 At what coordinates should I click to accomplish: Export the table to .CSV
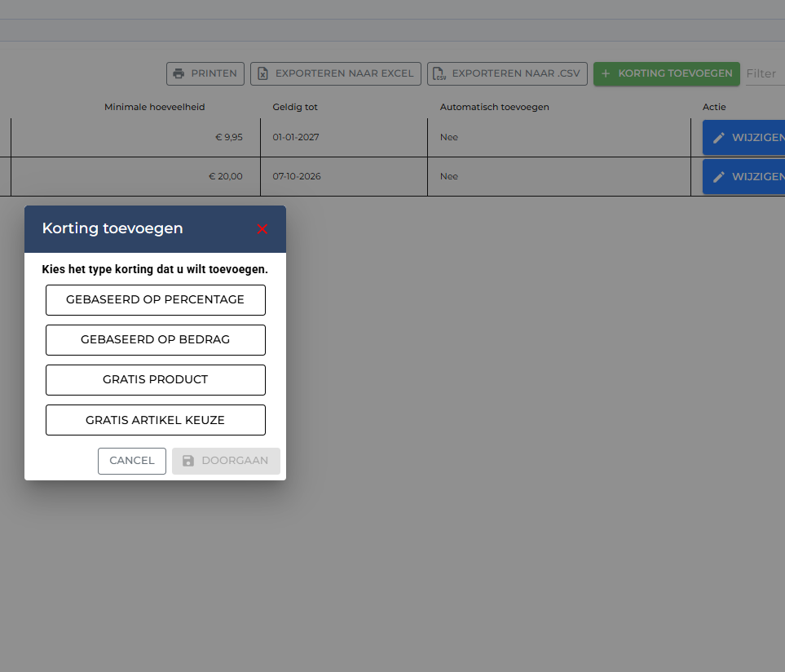(507, 73)
